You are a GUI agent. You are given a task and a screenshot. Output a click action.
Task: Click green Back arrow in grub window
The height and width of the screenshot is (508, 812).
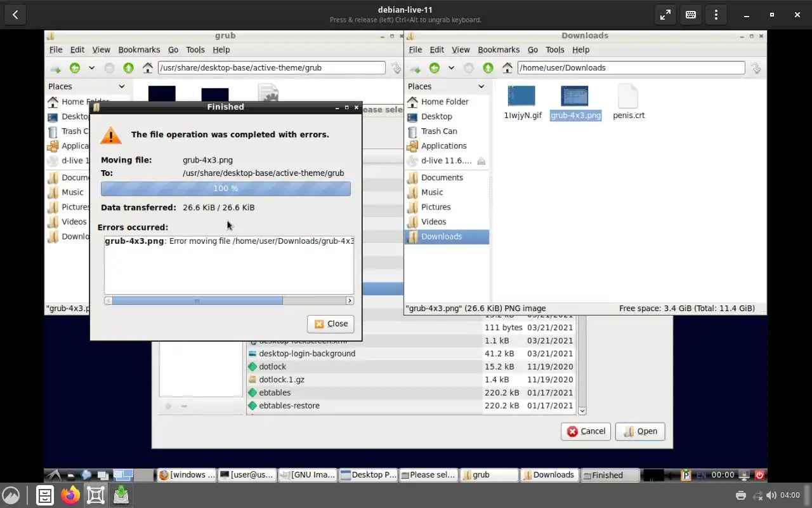75,68
